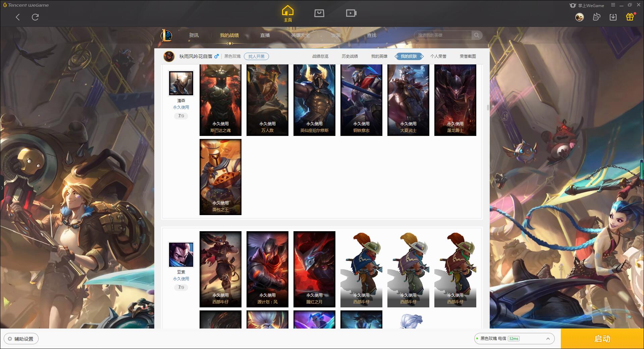The image size is (644, 349).
Task: Expand the 黑色玫瑰 电信 server dropdown
Action: (x=514, y=339)
